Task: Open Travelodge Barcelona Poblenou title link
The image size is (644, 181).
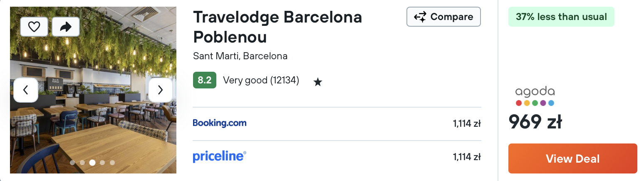Action: point(277,27)
